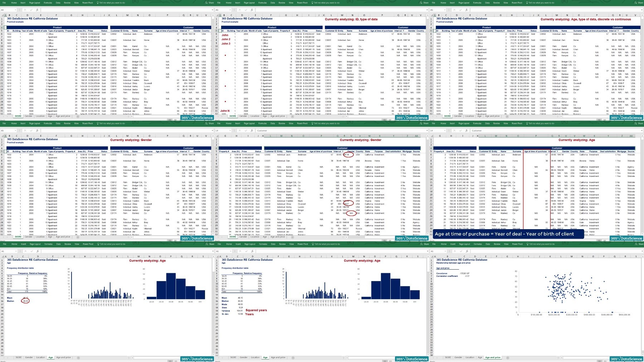Click circled Median value 45.00
Viewport: 644px width, 362px height.
[25, 301]
